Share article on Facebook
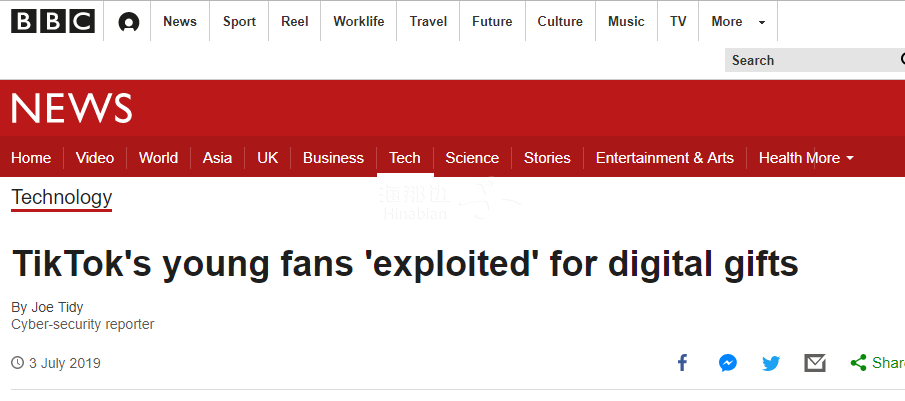Screen dimensions: 905x401 pos(682,363)
